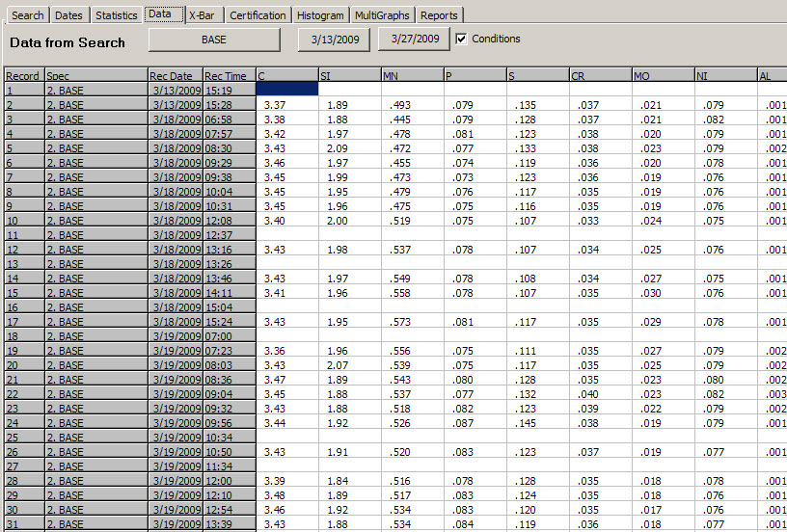The height and width of the screenshot is (532, 787).
Task: Click the Rec Time column header
Action: [230, 76]
